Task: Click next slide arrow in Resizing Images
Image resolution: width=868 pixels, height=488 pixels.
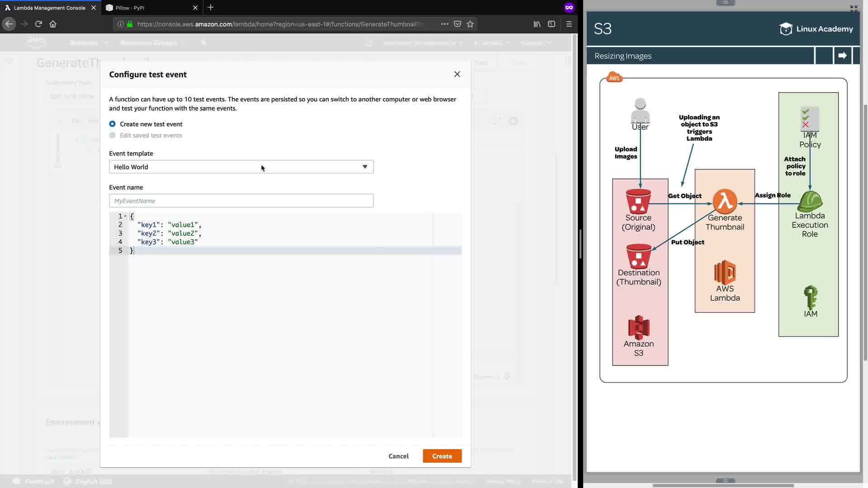Action: point(842,56)
